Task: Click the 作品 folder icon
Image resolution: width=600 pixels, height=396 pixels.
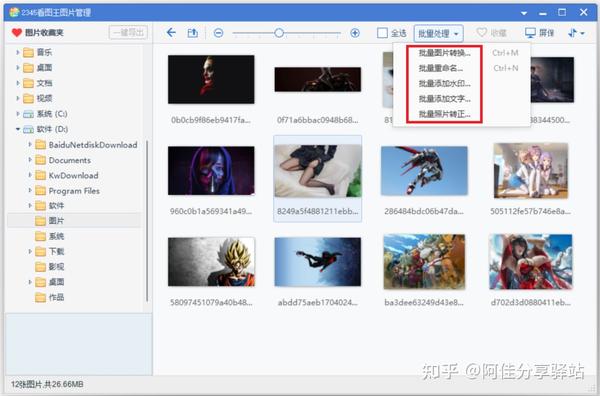Action: coord(41,297)
